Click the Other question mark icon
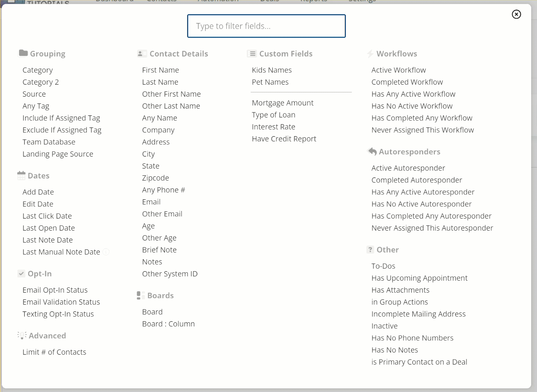The width and height of the screenshot is (537, 392). pos(370,250)
